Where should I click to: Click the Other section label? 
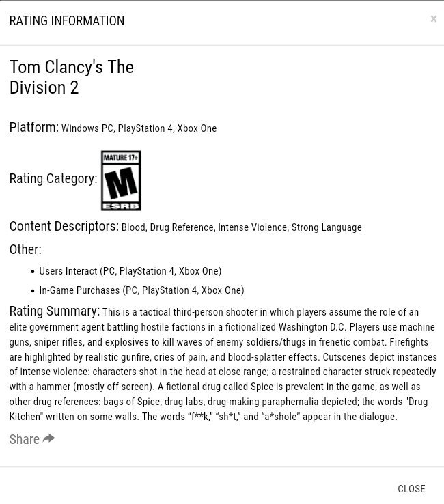click(x=25, y=249)
